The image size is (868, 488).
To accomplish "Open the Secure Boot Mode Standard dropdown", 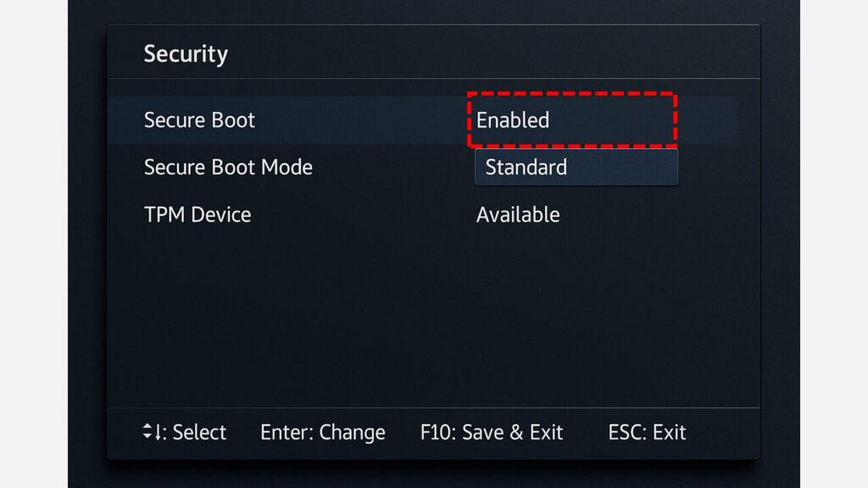I will pyautogui.click(x=576, y=168).
